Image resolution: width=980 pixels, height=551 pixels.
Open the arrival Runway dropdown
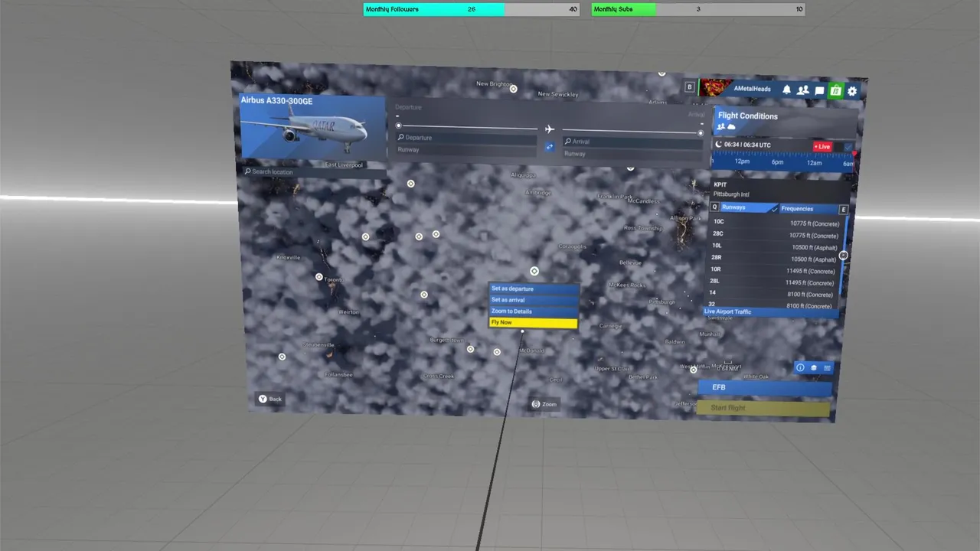(x=632, y=154)
